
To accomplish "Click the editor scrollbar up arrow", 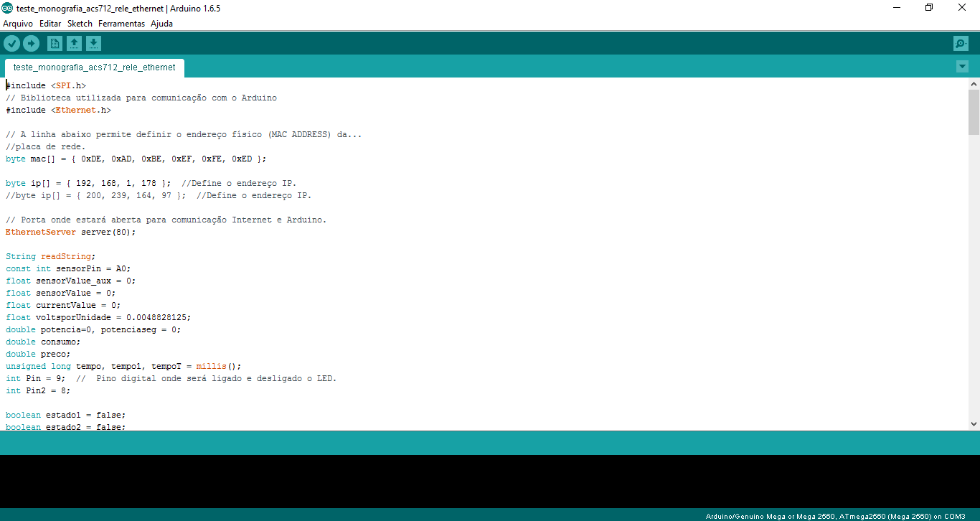I will tap(974, 84).
